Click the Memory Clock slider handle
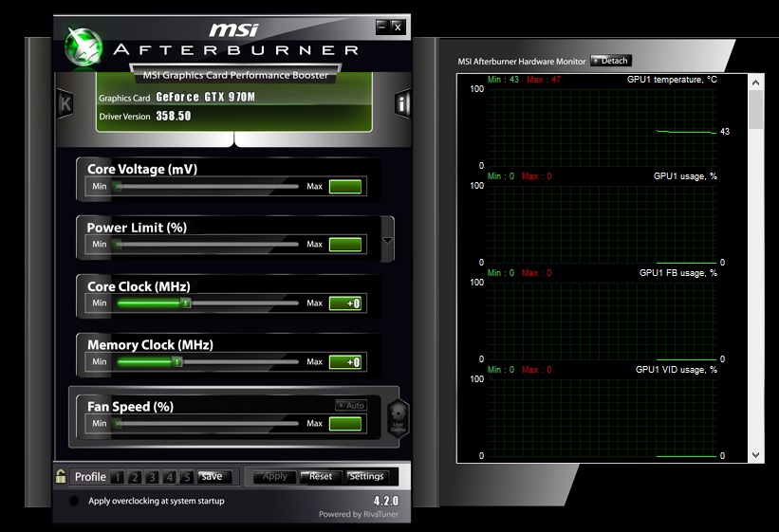Screen dimensions: 779x532 point(177,362)
